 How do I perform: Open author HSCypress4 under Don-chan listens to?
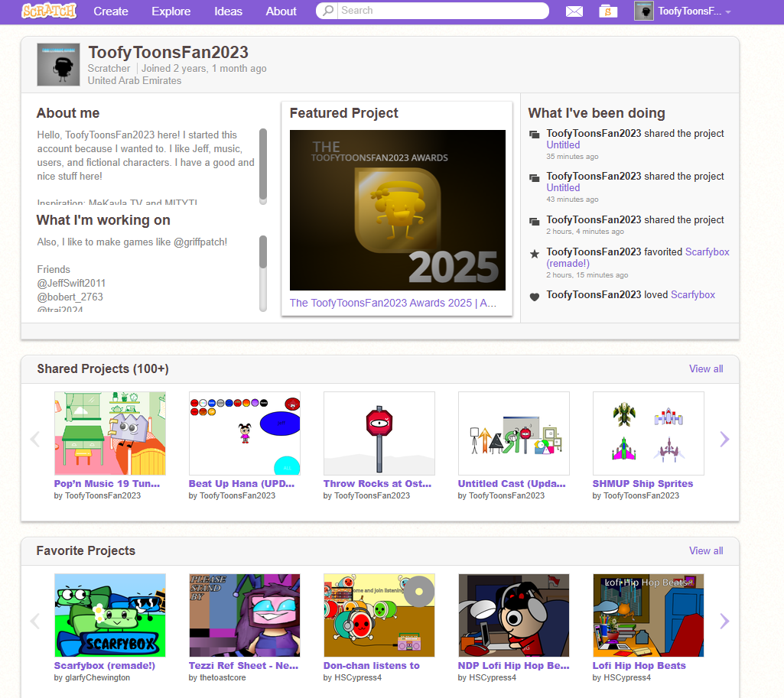(358, 677)
